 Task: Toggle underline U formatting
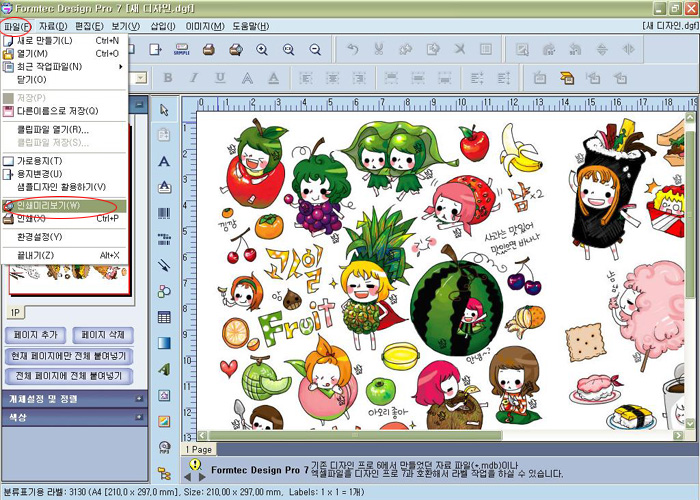pos(220,78)
